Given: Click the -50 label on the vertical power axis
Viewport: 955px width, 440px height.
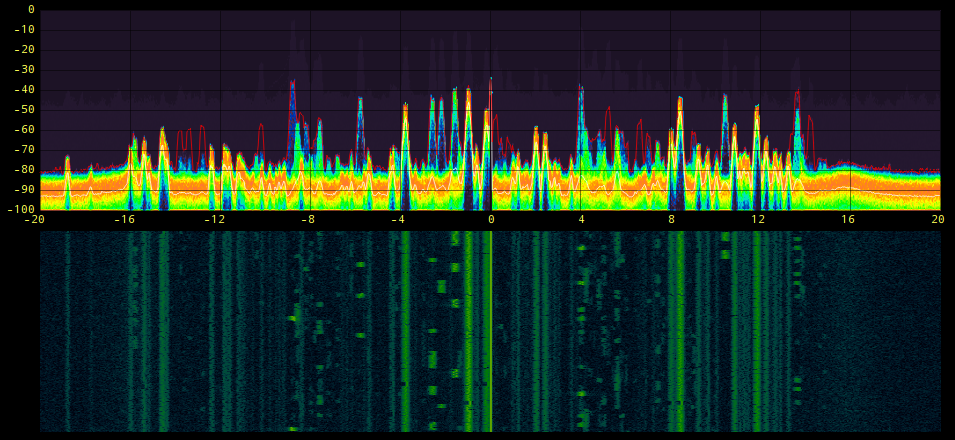Looking at the screenshot, I should [26, 110].
